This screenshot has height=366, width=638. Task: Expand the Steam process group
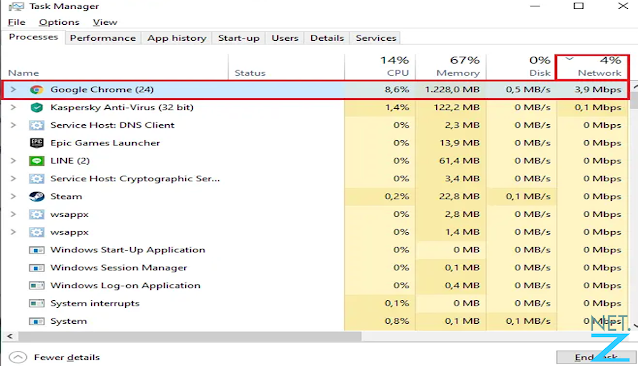tap(13, 196)
